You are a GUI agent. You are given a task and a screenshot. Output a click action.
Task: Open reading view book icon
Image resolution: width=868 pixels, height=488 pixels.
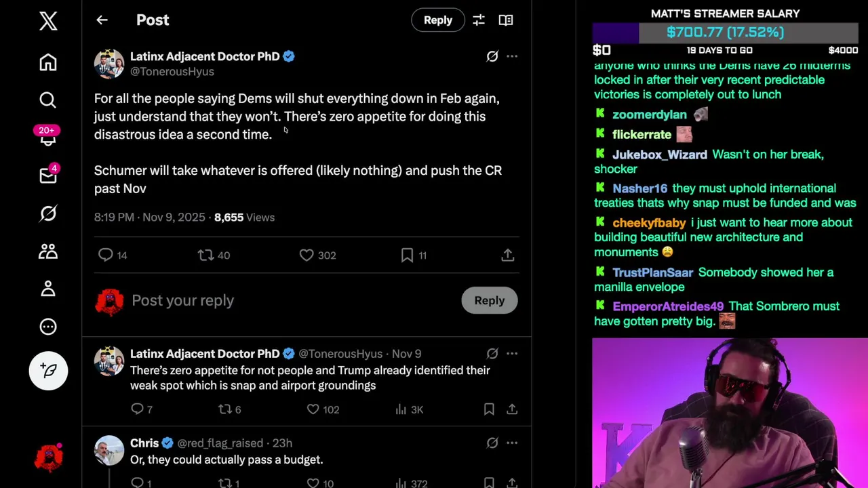[x=506, y=20]
